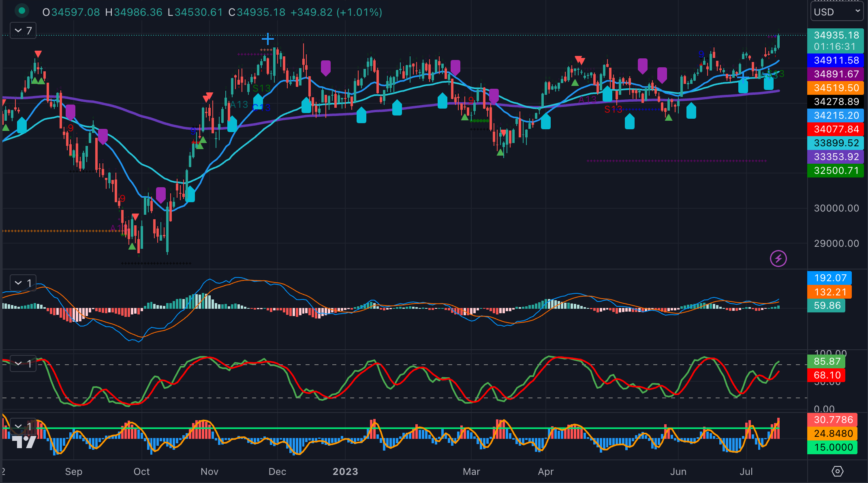Click the blue plus crosshair marker

tap(267, 39)
